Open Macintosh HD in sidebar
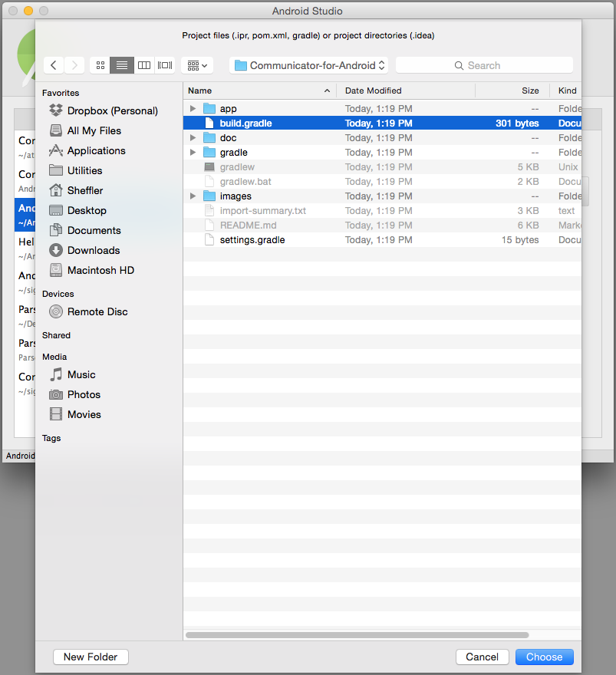Image resolution: width=616 pixels, height=675 pixels. click(92, 270)
